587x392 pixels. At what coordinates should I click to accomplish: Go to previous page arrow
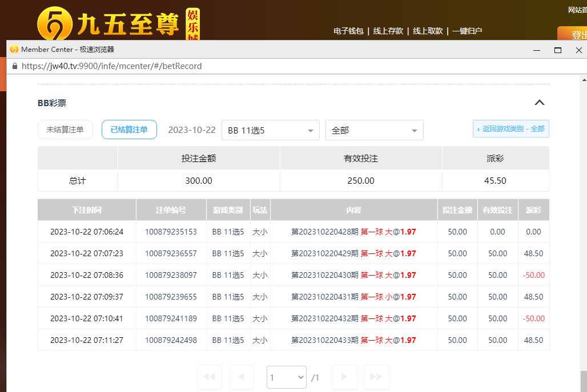(x=241, y=377)
